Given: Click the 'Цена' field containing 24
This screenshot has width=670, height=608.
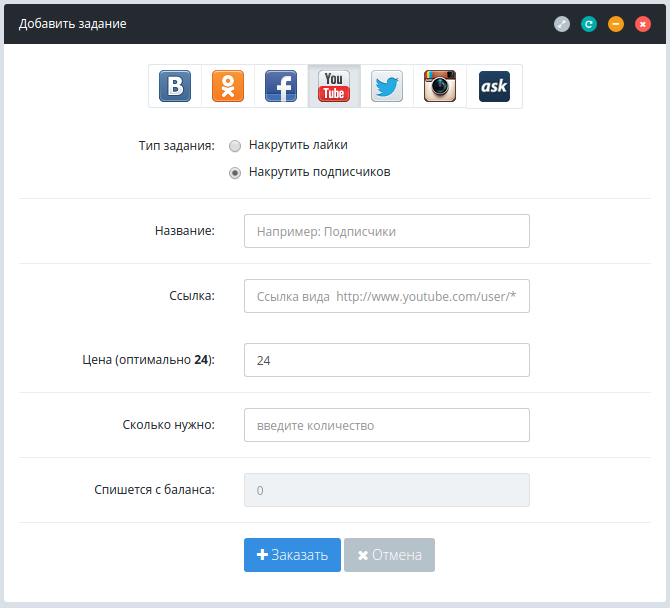Looking at the screenshot, I should coord(386,360).
